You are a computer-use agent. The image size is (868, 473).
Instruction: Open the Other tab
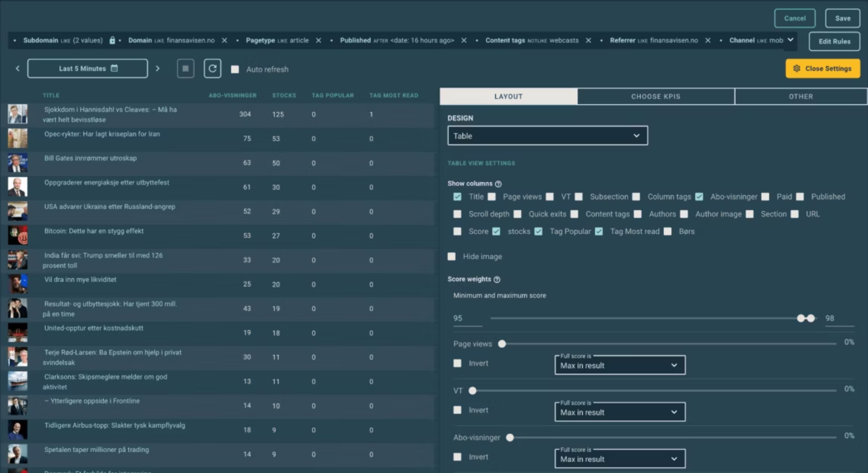tap(800, 96)
